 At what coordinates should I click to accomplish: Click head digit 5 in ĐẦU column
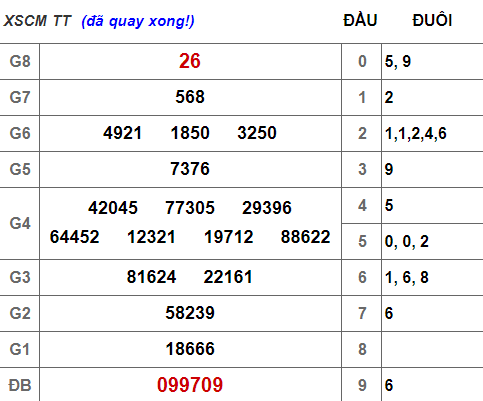[x=362, y=241]
